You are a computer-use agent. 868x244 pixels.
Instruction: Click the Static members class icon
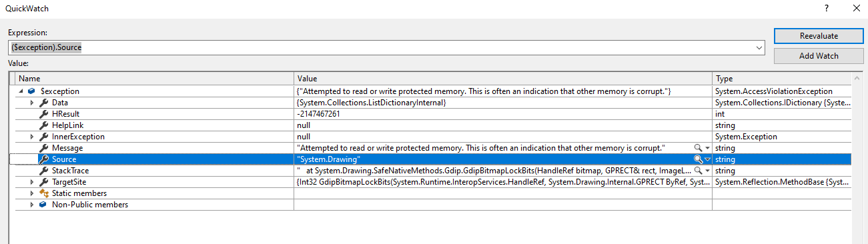[x=44, y=193]
